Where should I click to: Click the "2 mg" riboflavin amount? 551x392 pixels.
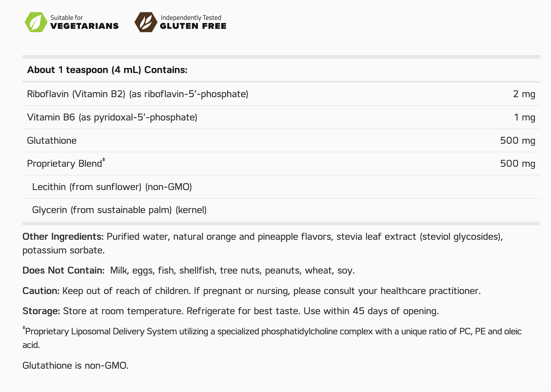524,94
